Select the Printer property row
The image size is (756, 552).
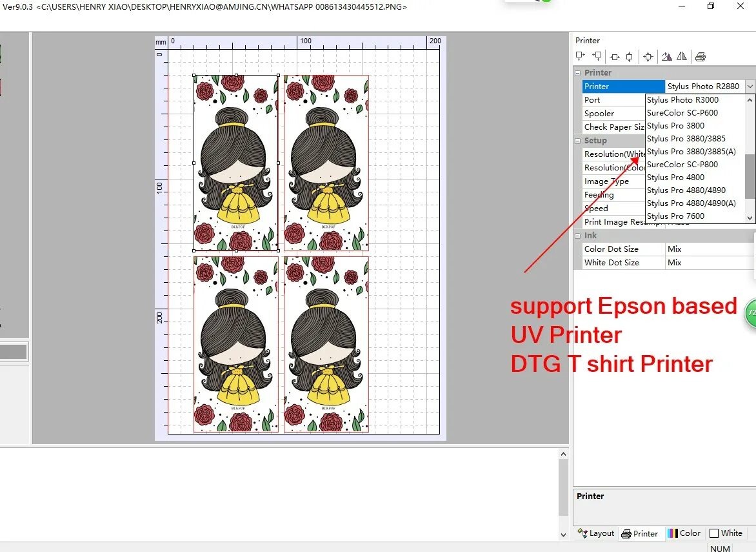click(623, 87)
